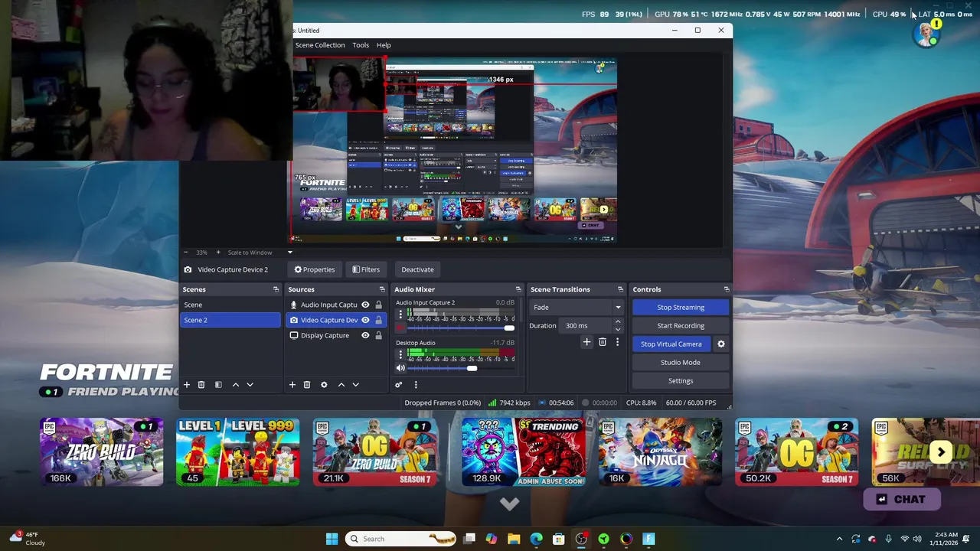
Task: Open the Tools menu
Action: click(x=361, y=45)
